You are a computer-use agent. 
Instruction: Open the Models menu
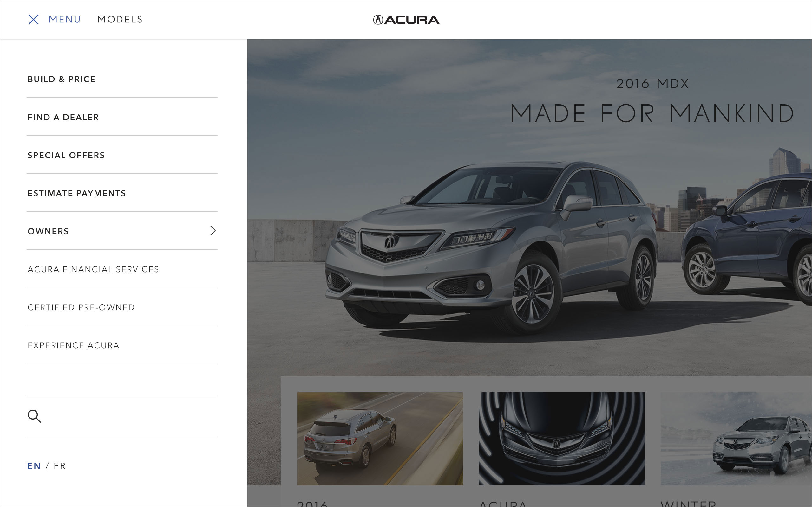tap(120, 19)
